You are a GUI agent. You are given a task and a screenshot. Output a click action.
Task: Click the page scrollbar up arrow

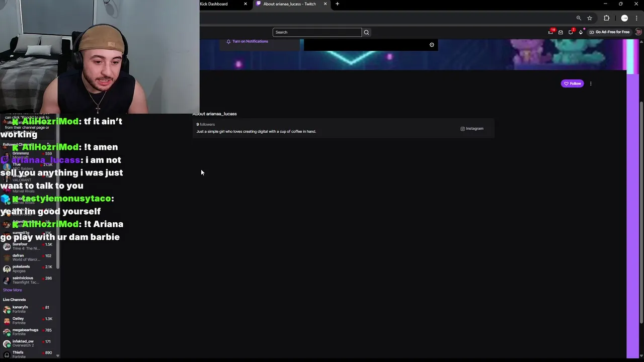(641, 42)
